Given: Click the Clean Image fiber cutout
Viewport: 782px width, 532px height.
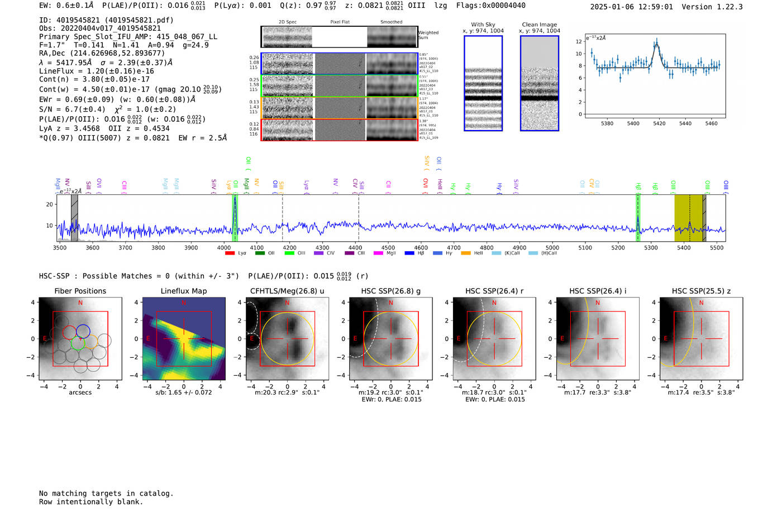Looking at the screenshot, I should point(540,83).
